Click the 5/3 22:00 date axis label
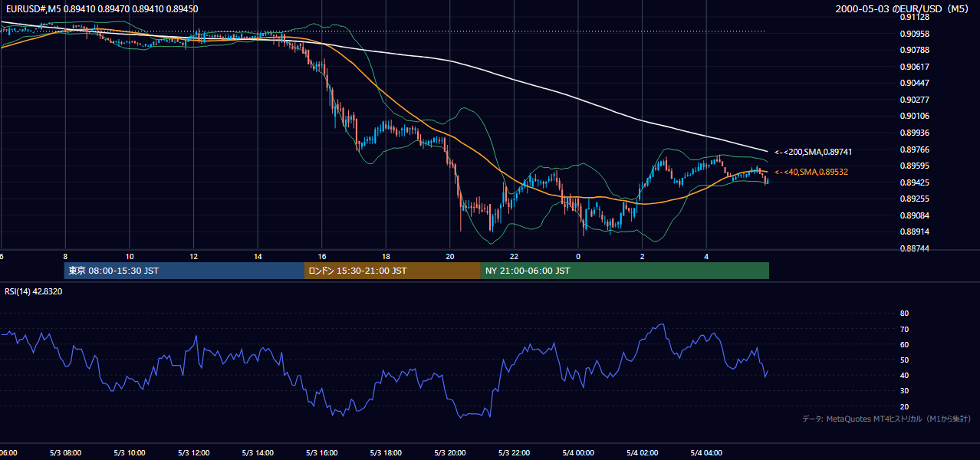The width and height of the screenshot is (980, 460). click(x=514, y=453)
